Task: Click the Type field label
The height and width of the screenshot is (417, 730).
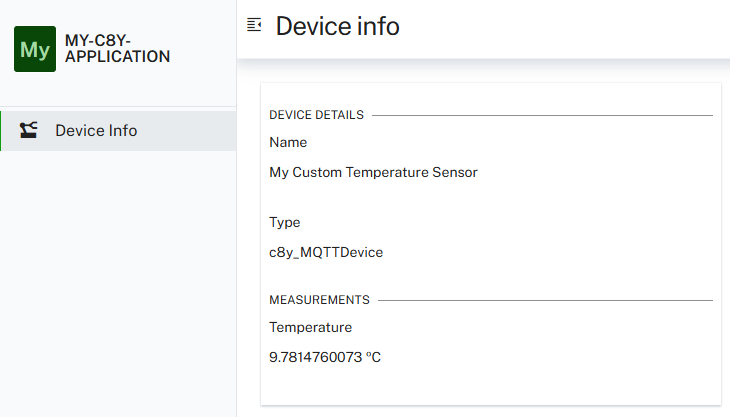Action: pos(285,222)
